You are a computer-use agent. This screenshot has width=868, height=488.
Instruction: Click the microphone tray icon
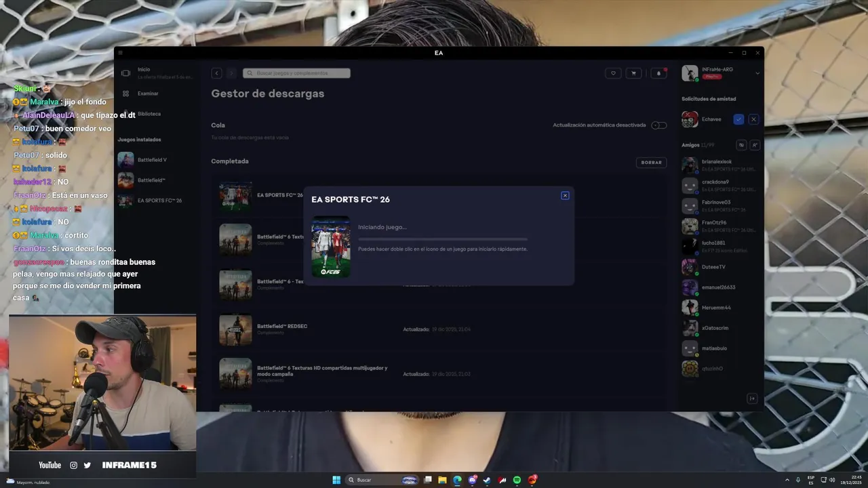(x=798, y=480)
